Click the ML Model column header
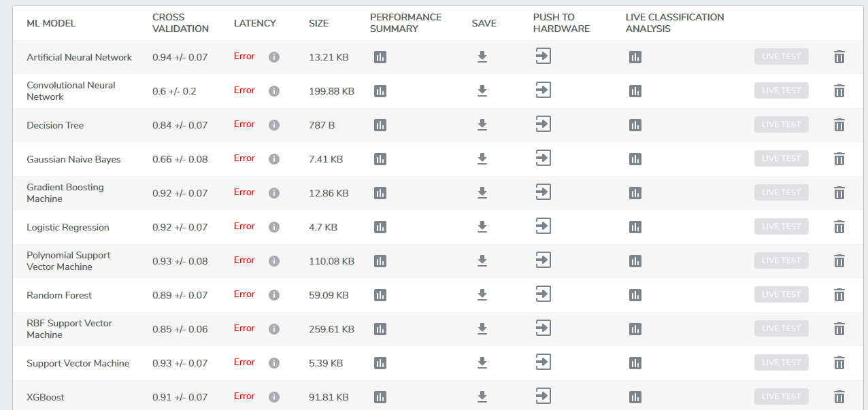The height and width of the screenshot is (410, 868). [x=51, y=23]
